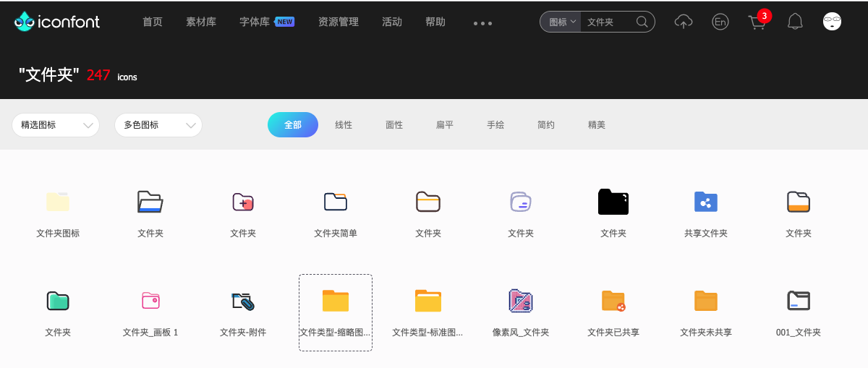This screenshot has width=868, height=368.
Task: Select the 全部 filter tab
Action: point(293,124)
